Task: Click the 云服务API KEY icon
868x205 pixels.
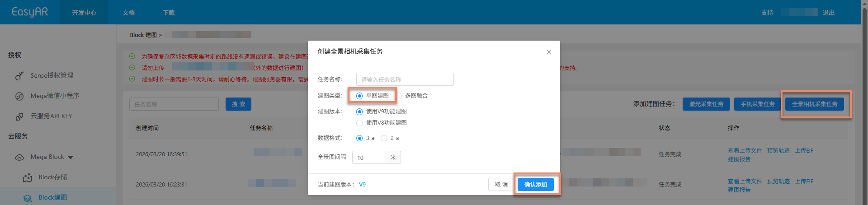Action: point(19,116)
